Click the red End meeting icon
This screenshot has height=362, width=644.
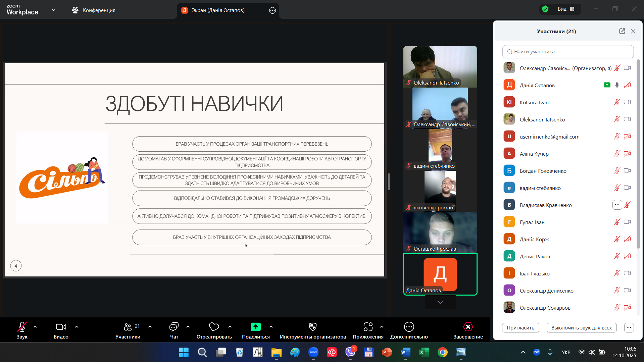[x=468, y=327]
